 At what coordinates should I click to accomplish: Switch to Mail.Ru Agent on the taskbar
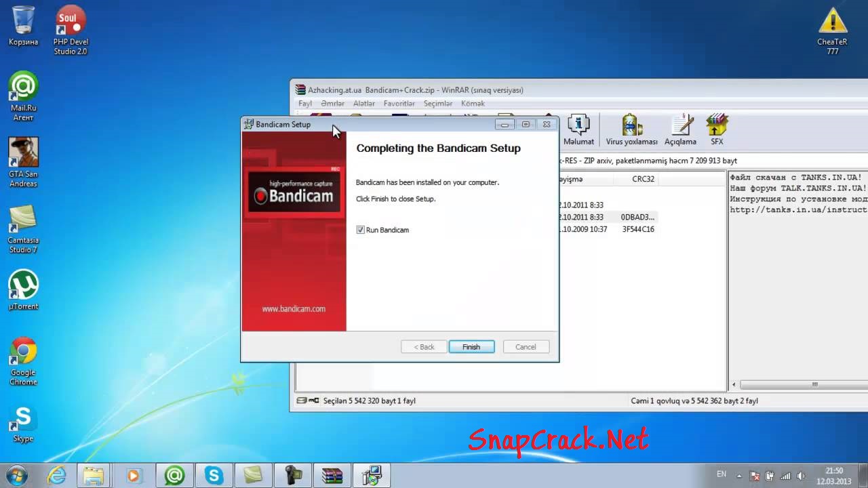(x=174, y=475)
